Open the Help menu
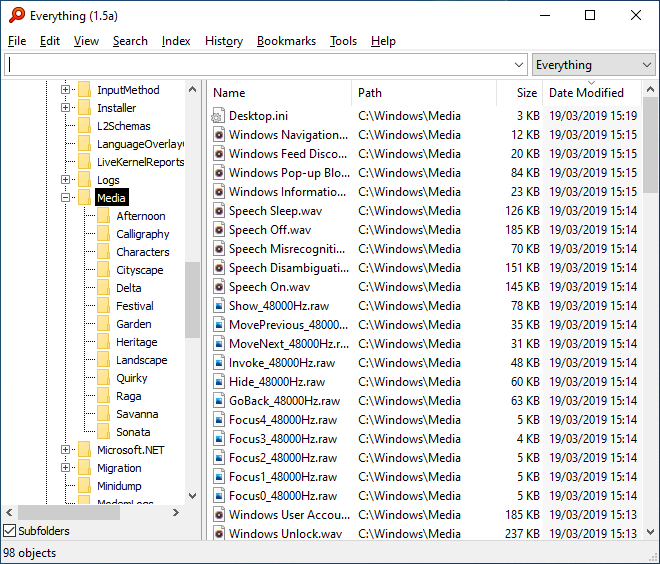660x564 pixels. (x=383, y=41)
